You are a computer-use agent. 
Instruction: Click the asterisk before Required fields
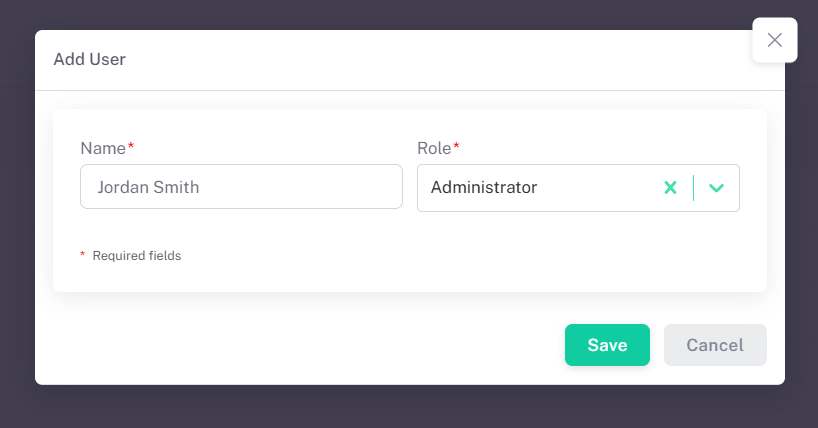pos(83,256)
